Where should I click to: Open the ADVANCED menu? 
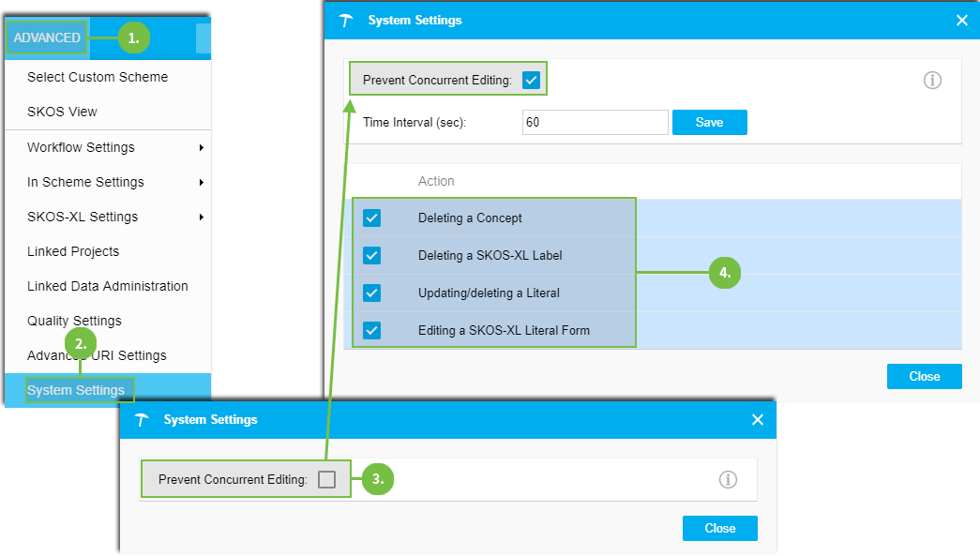pos(47,38)
